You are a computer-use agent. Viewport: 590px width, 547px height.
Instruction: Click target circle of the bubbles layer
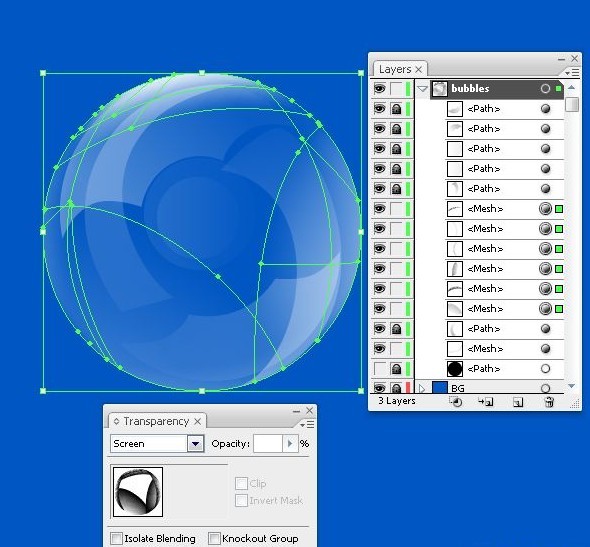tap(545, 89)
